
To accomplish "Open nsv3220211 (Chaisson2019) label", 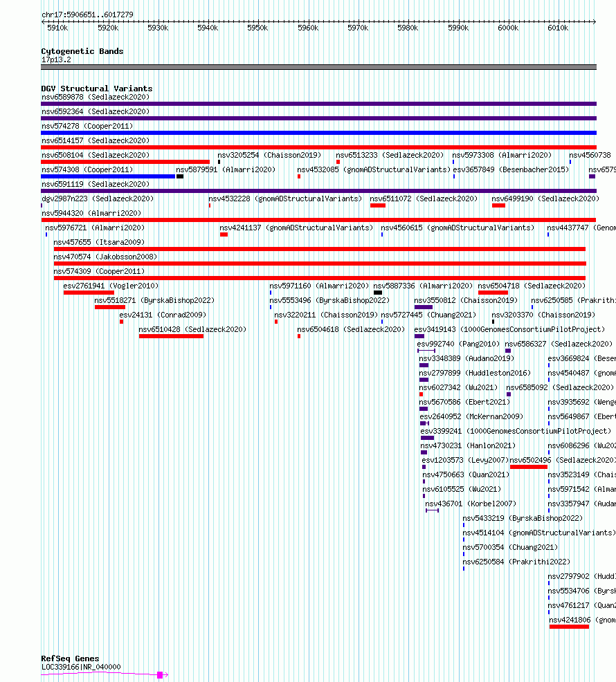I will click(x=325, y=315).
